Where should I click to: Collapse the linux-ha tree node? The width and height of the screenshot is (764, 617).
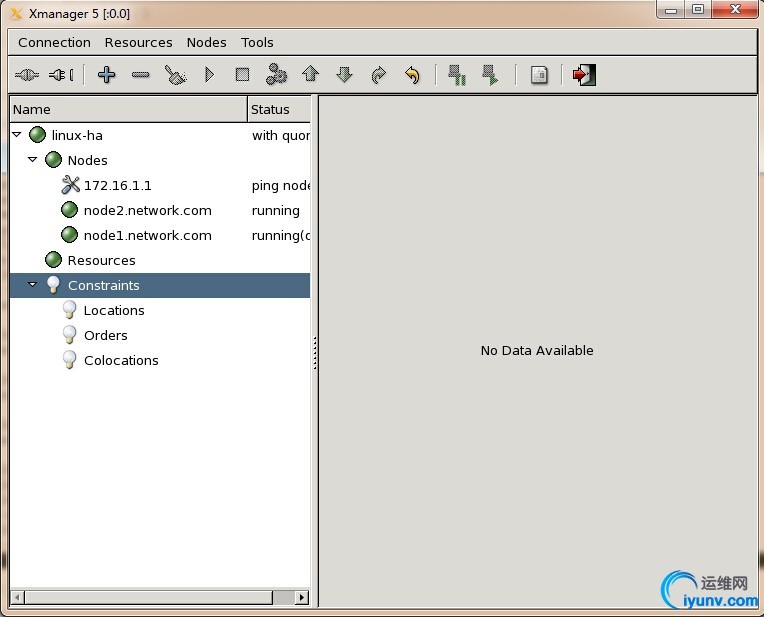click(x=17, y=134)
